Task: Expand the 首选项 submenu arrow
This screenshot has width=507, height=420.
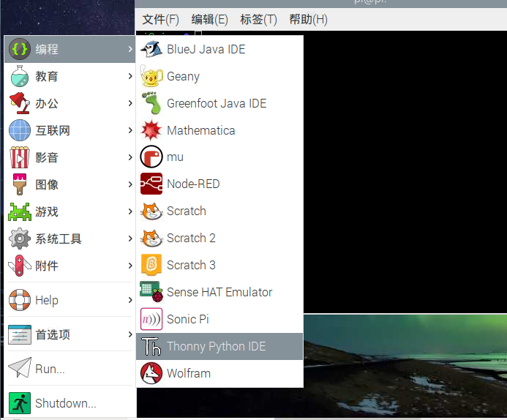Action: (x=130, y=334)
